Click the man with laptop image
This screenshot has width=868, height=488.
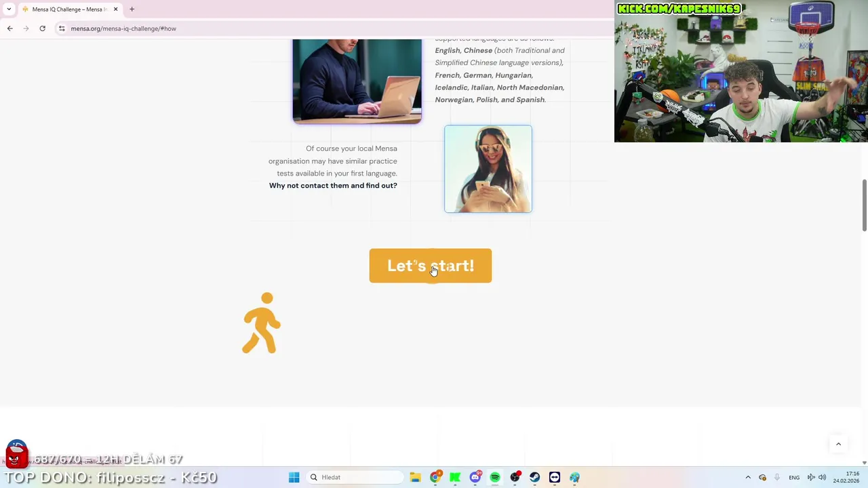[357, 81]
